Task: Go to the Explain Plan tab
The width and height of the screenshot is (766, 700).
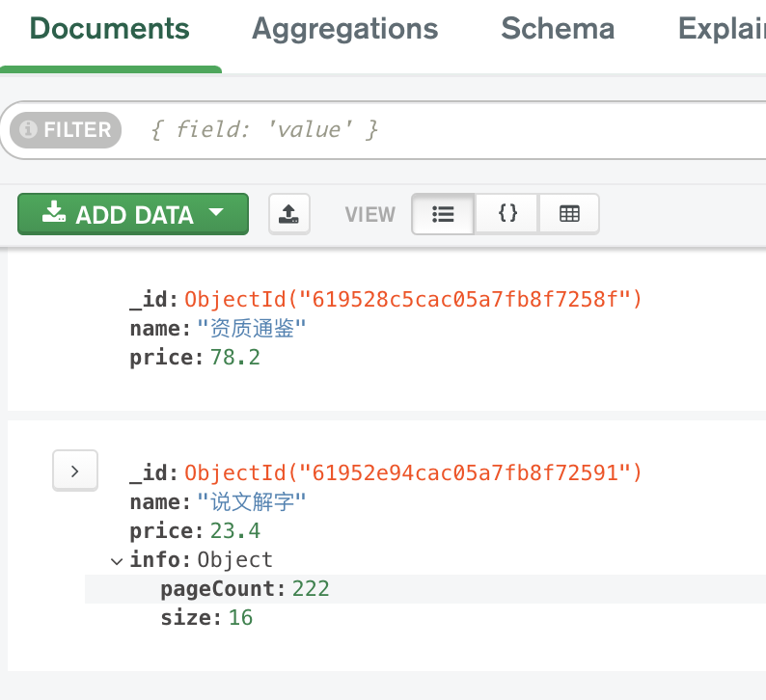Action: [722, 29]
